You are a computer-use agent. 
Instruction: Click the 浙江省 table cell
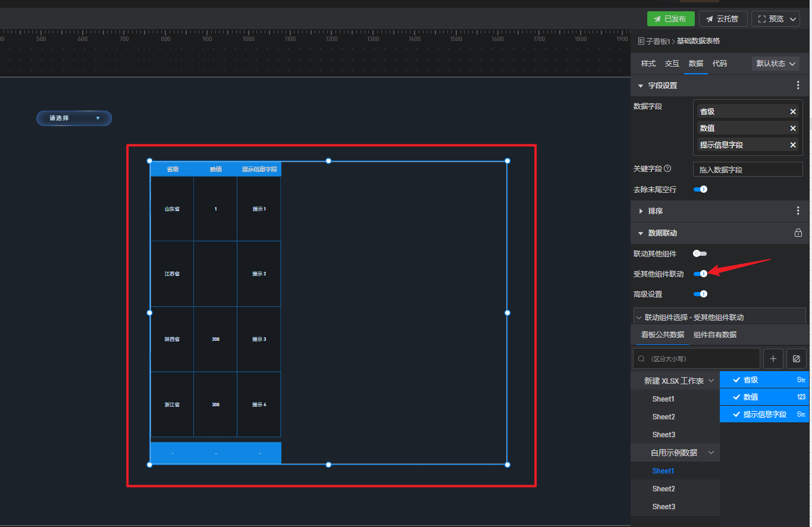(x=172, y=404)
